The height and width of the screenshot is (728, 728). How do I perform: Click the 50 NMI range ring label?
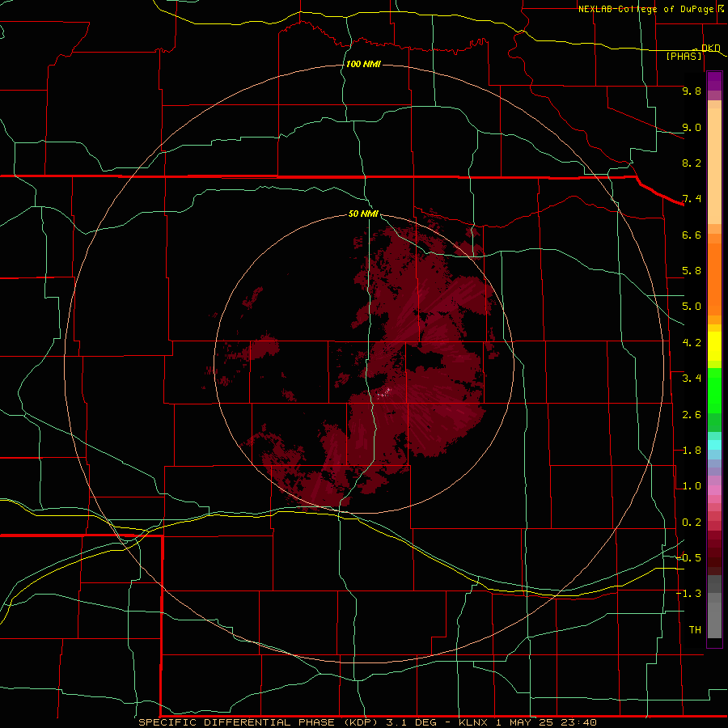click(363, 214)
